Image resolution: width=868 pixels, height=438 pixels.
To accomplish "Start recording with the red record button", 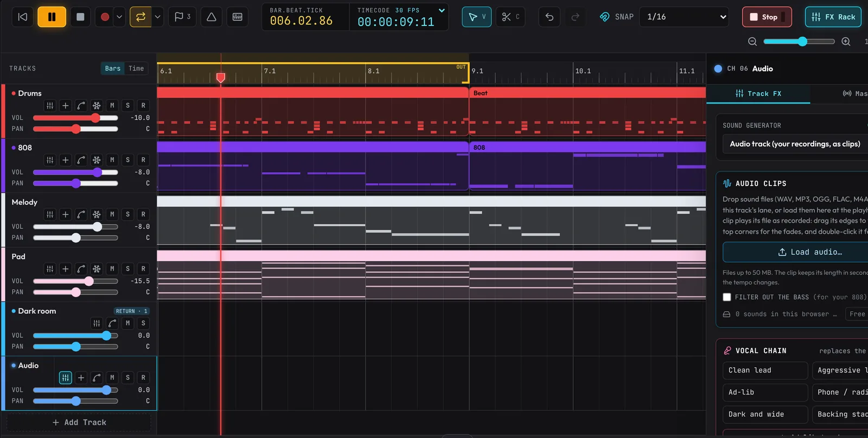I will click(x=105, y=17).
